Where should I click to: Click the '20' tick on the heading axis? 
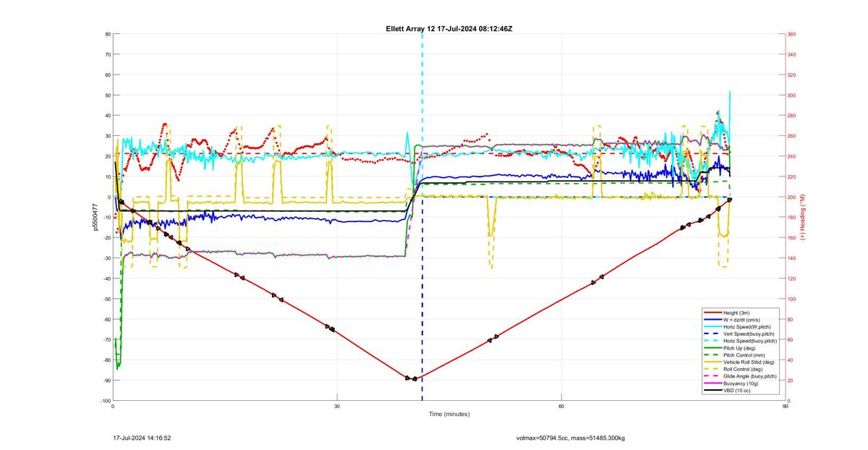click(x=791, y=381)
